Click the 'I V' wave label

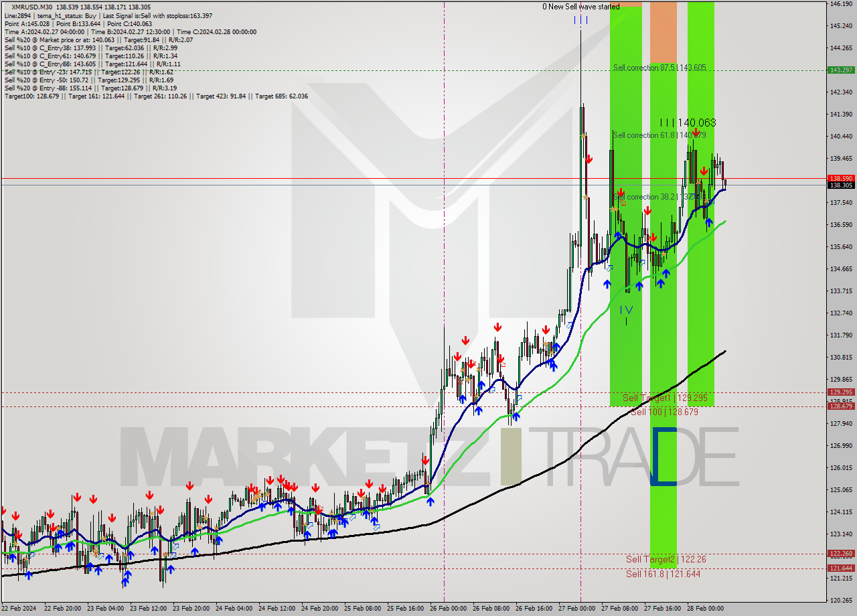[626, 310]
